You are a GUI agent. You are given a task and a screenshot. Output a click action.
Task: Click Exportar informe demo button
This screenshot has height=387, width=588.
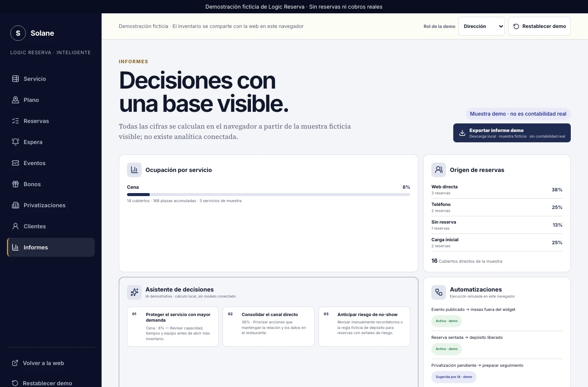click(512, 133)
